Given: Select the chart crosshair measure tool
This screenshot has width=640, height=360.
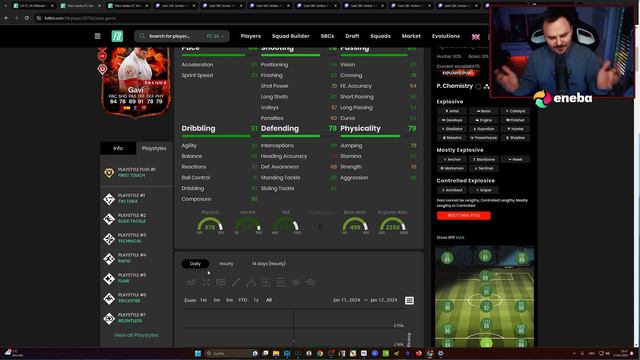Looking at the screenshot, I should click(206, 282).
